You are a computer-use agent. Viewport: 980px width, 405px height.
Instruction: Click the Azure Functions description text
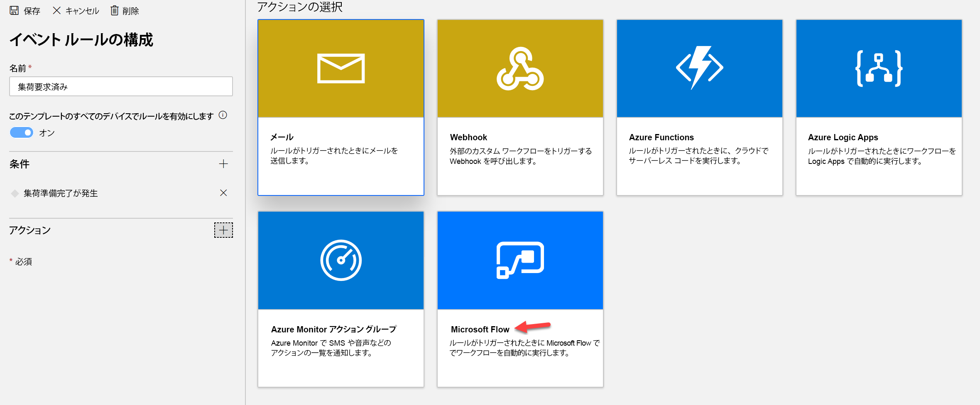(698, 156)
